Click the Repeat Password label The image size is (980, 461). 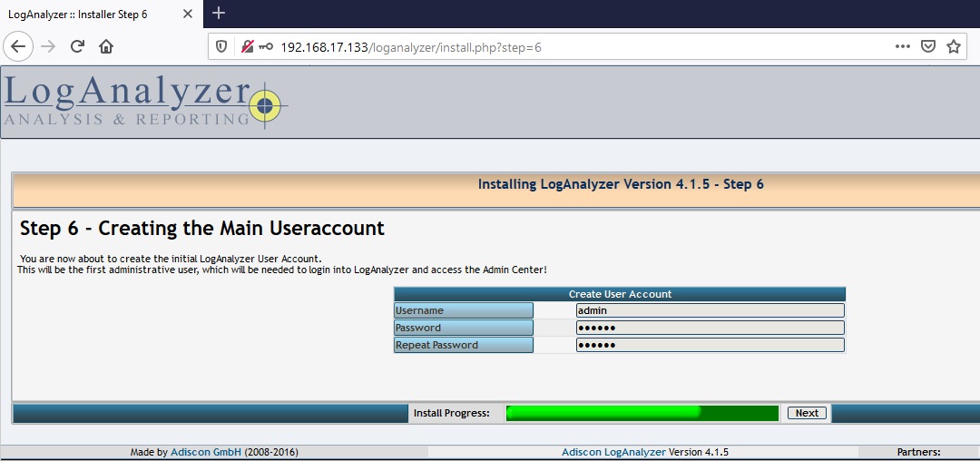point(463,345)
